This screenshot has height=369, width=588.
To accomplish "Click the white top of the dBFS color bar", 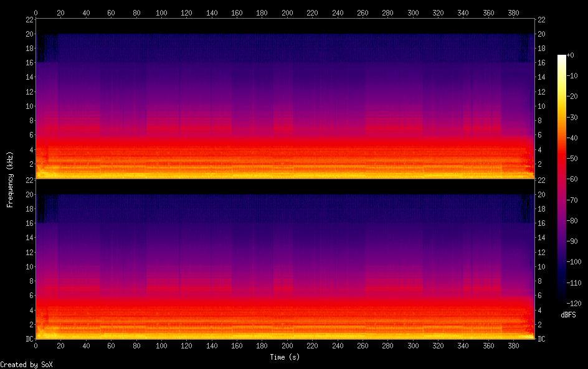I will (x=562, y=57).
